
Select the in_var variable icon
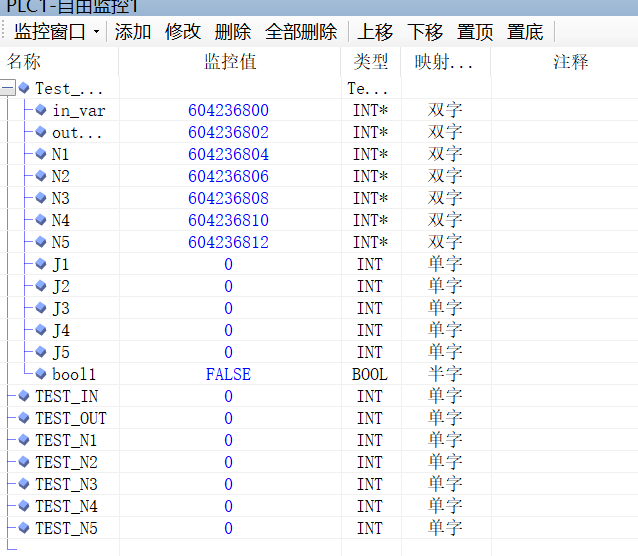(x=41, y=110)
